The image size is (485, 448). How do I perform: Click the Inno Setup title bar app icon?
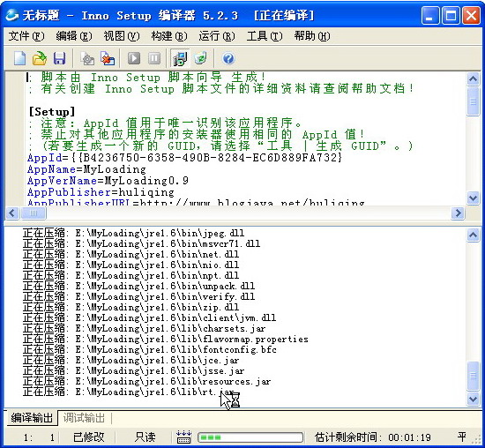[x=12, y=15]
